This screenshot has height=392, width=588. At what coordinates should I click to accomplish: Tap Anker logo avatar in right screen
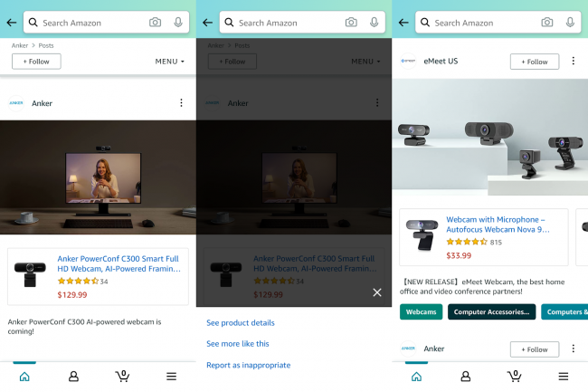click(x=408, y=349)
